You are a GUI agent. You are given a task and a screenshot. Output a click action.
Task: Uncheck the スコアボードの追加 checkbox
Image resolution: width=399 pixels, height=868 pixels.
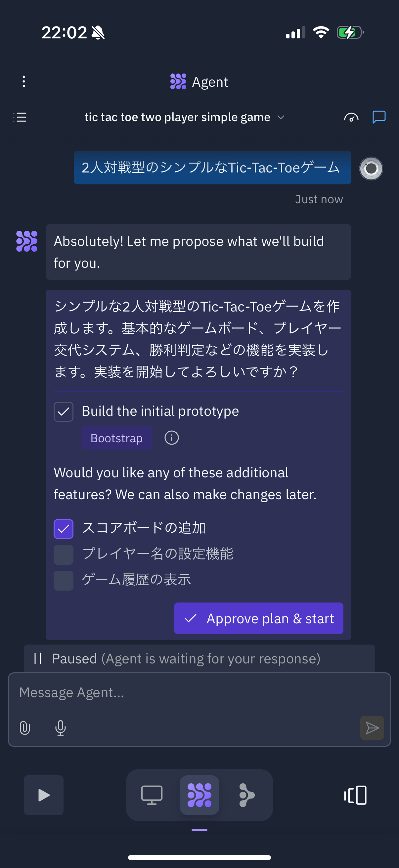click(x=64, y=529)
